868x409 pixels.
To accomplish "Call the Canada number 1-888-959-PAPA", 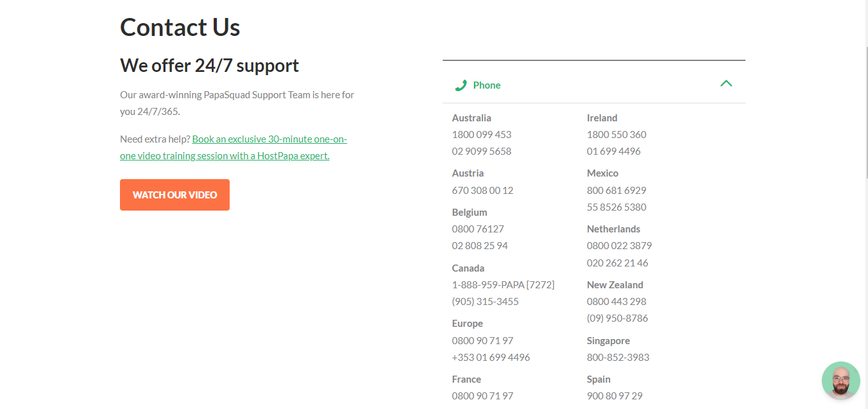I will click(x=503, y=284).
